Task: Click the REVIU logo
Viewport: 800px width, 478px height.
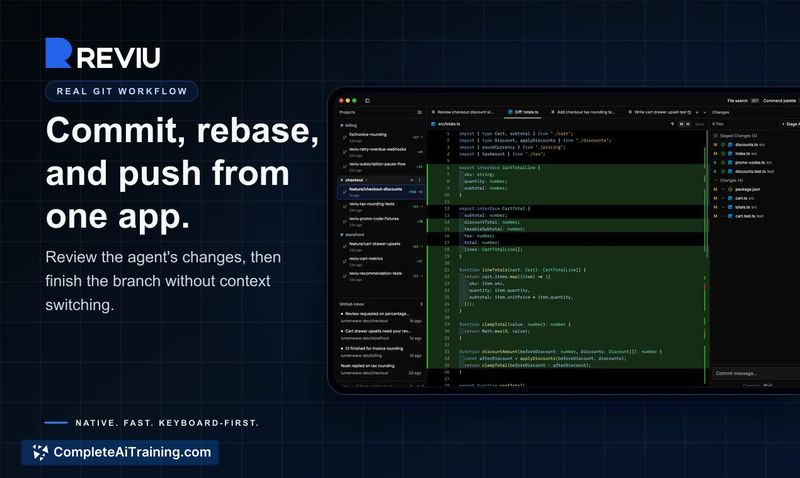Action: 103,53
